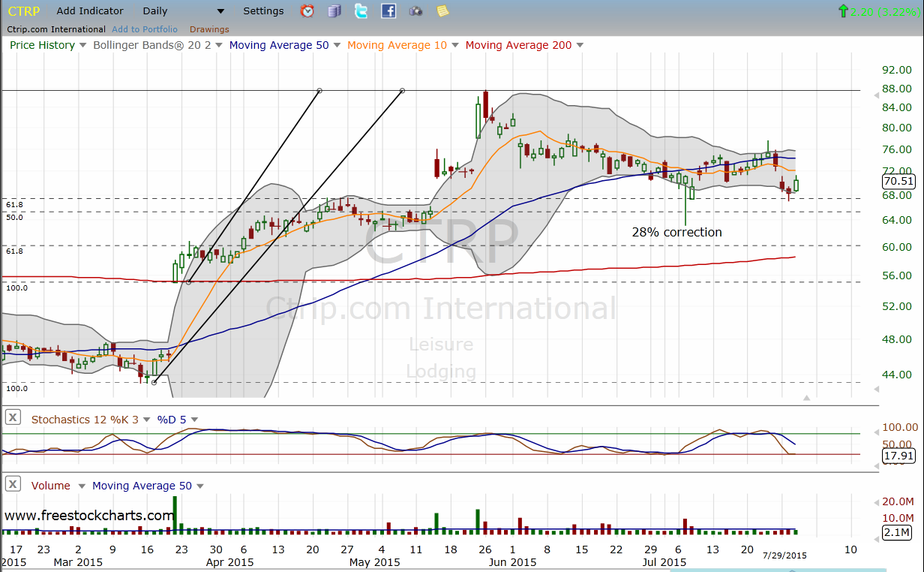
Task: Expand the Volume indicator dropdown
Action: pyautogui.click(x=82, y=486)
